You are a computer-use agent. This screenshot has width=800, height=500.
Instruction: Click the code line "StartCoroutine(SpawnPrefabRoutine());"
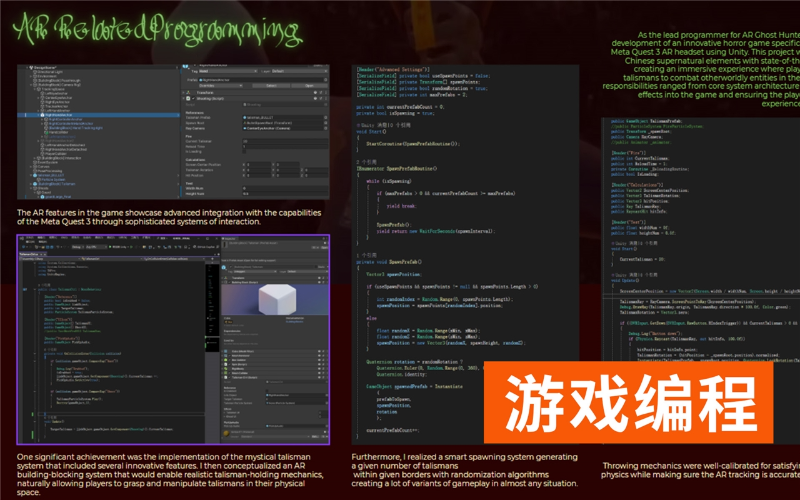[413, 144]
